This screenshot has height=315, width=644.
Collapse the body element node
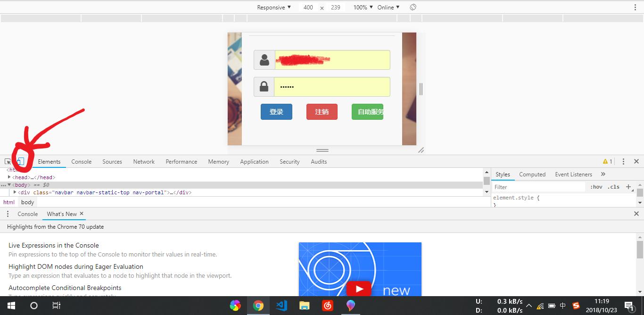click(9, 185)
